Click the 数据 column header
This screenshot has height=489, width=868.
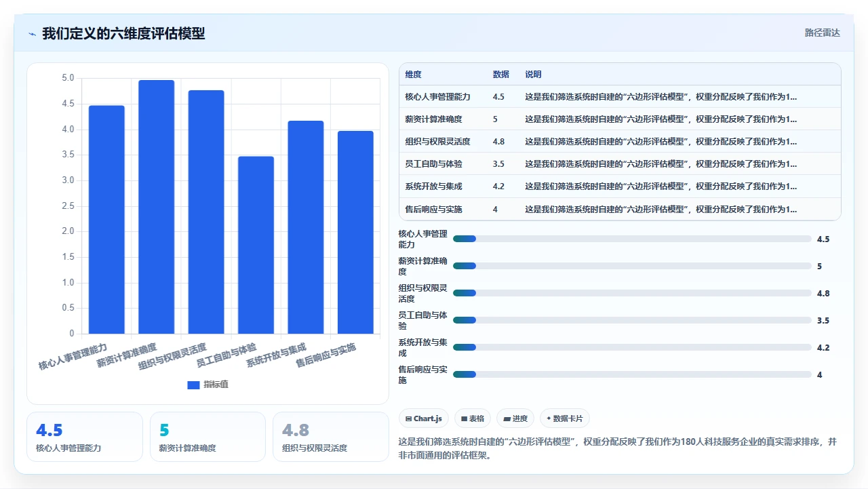pos(500,75)
